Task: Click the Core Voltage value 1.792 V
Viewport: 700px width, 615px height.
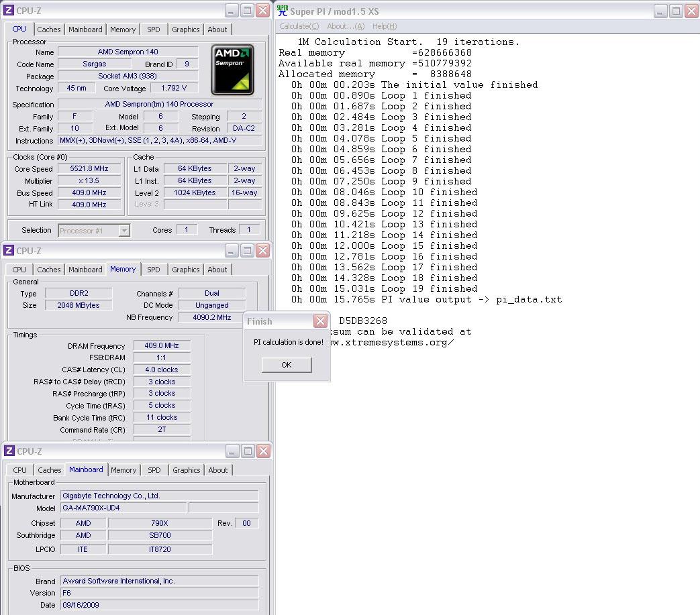Action: [x=174, y=88]
